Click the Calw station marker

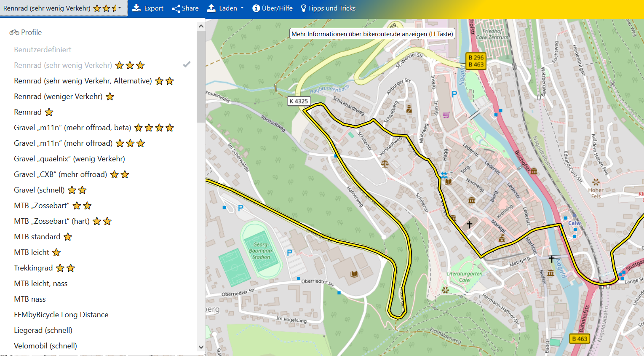click(x=575, y=215)
